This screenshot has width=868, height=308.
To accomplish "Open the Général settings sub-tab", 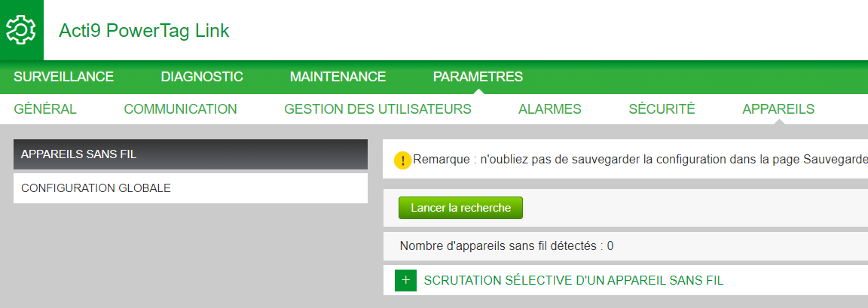I will [45, 109].
